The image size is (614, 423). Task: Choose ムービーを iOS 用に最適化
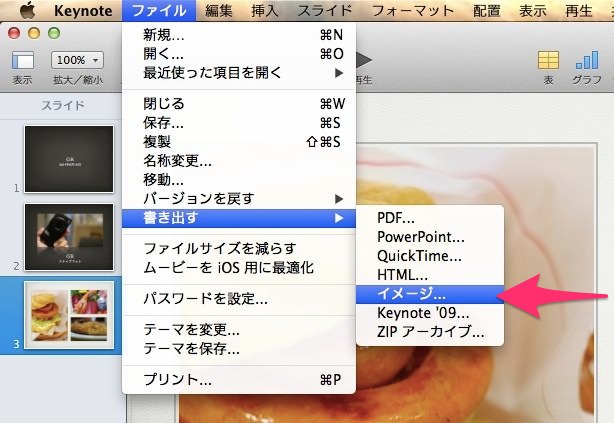pyautogui.click(x=239, y=268)
